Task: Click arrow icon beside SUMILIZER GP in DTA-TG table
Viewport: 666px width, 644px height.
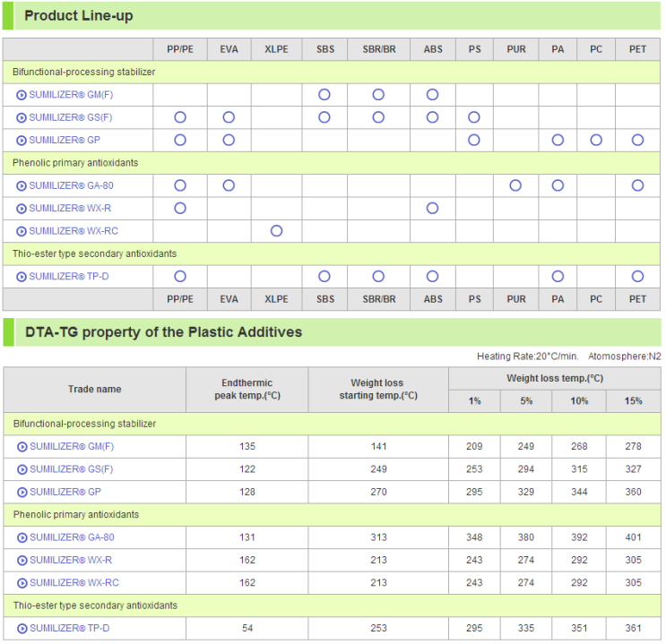Action: coord(22,492)
